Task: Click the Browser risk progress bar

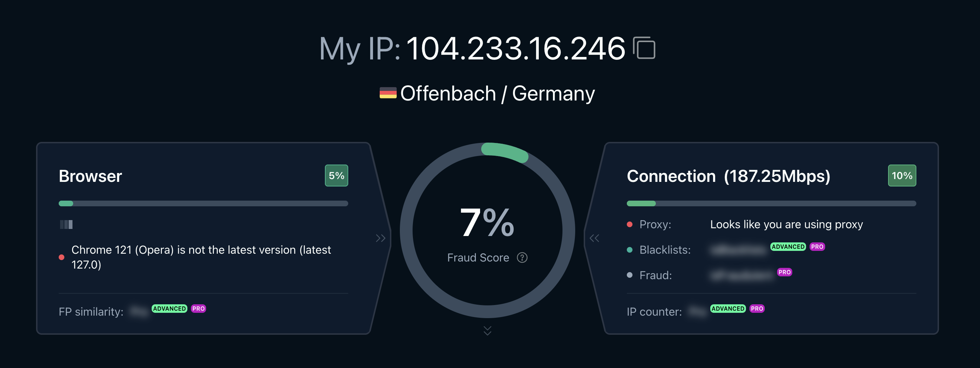Action: pyautogui.click(x=203, y=203)
